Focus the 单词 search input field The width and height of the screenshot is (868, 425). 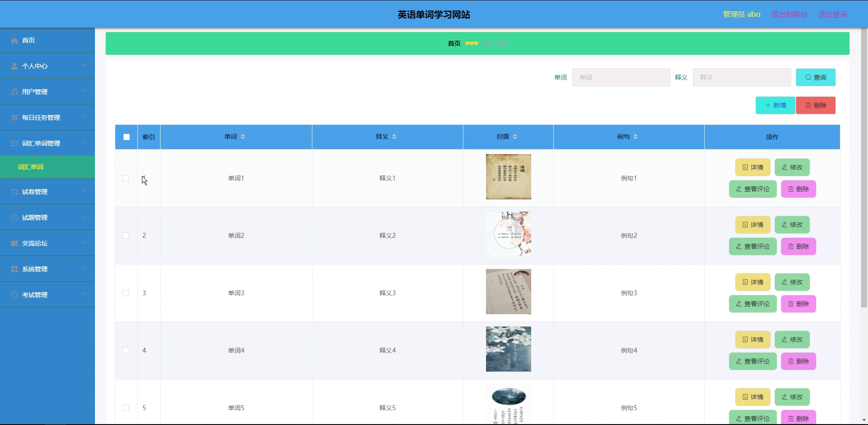[621, 78]
